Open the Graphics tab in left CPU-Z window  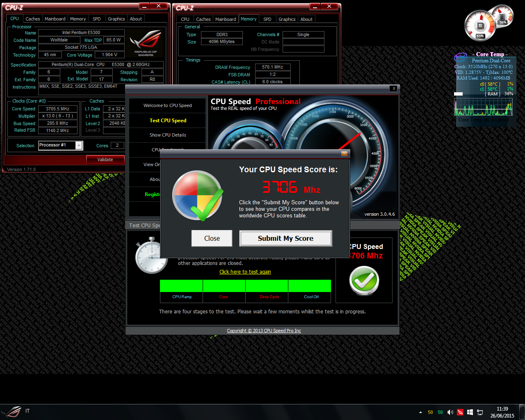pos(116,19)
